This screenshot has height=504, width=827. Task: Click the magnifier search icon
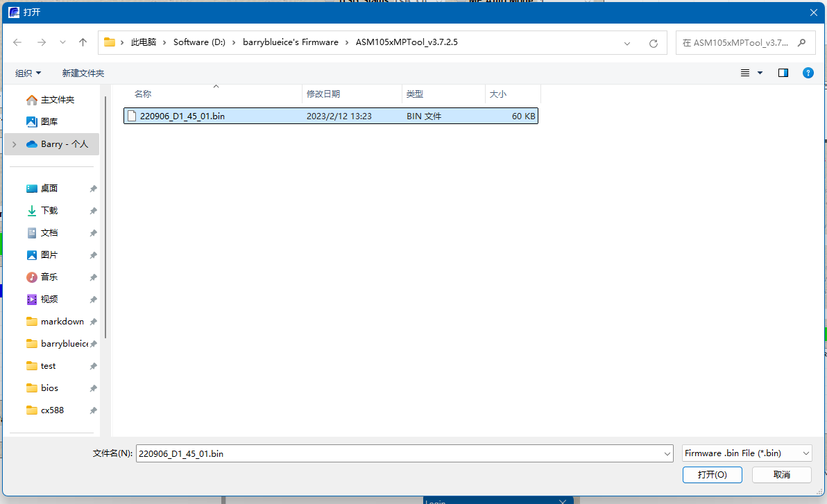(x=802, y=43)
